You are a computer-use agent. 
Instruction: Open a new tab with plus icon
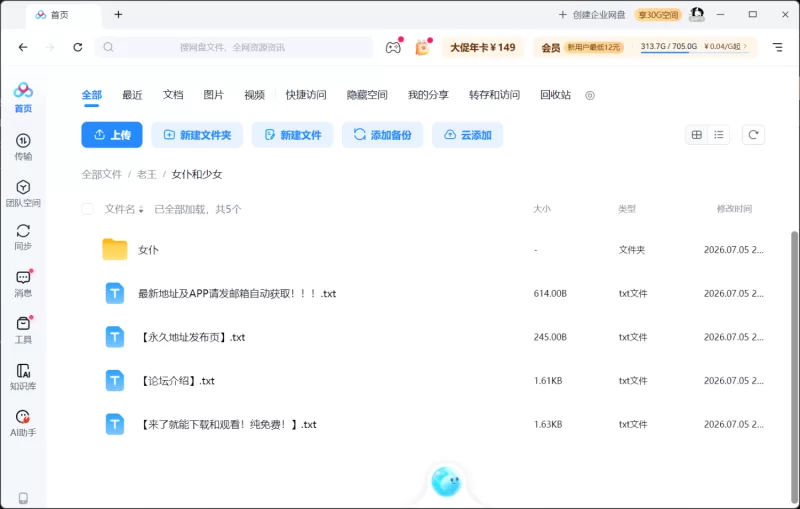[x=118, y=14]
